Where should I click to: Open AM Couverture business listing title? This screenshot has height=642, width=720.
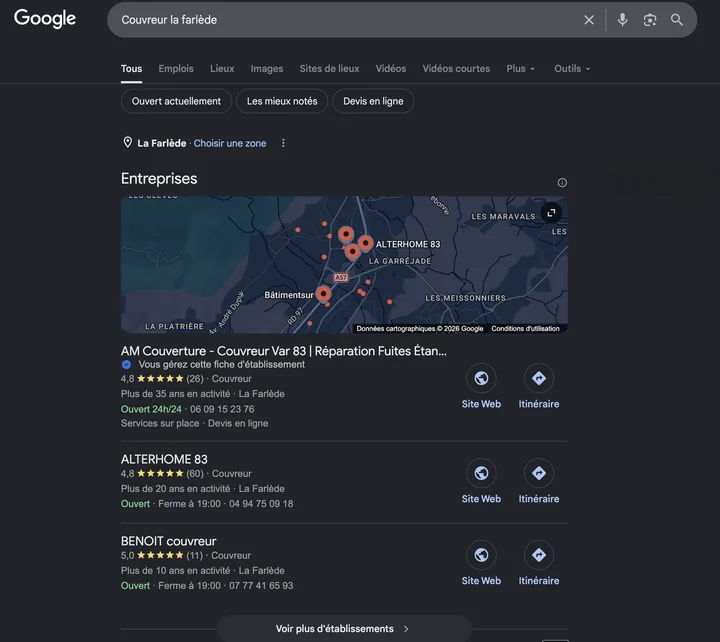point(283,351)
